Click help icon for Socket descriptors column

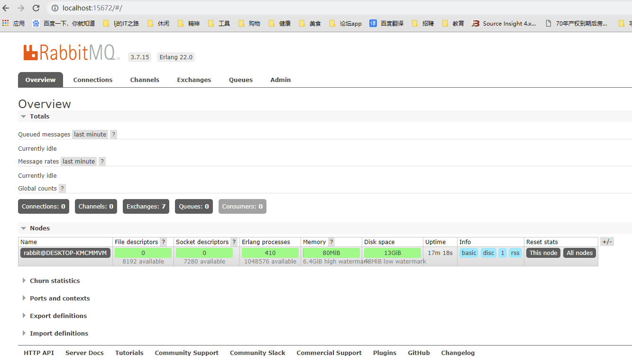point(234,242)
